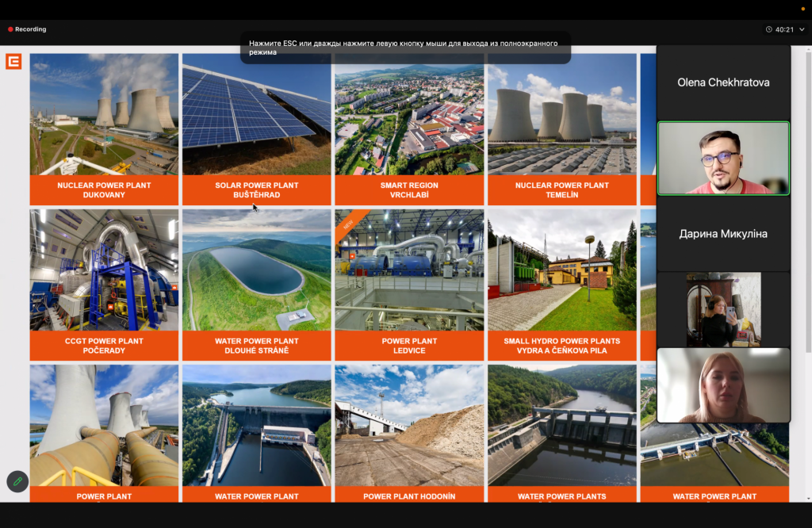This screenshot has width=812, height=528.
Task: Open Smart Region Vrchlabí card
Action: [x=409, y=129]
